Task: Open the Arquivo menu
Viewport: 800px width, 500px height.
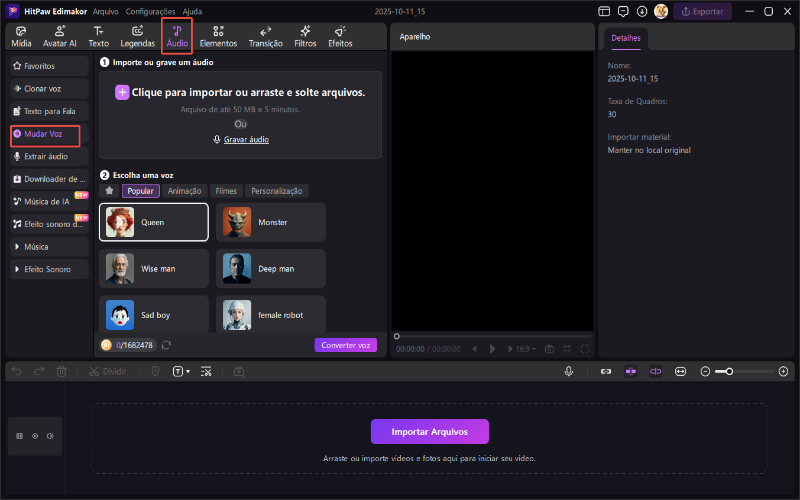Action: (106, 11)
